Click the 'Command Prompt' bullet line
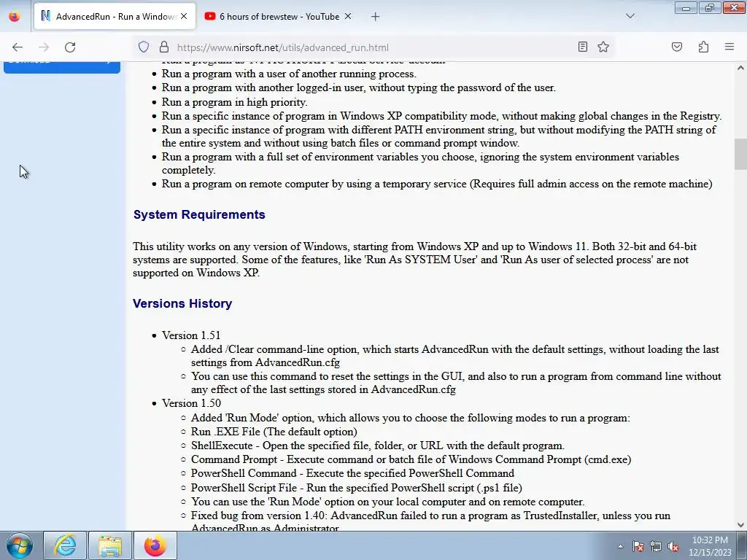Viewport: 747px width, 560px height. coord(411,459)
